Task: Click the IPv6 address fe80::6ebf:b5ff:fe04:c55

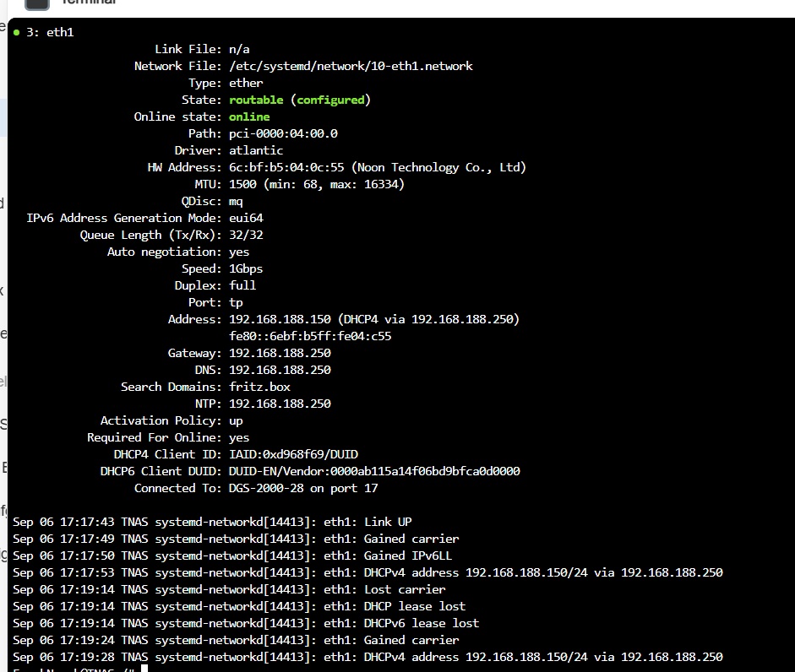Action: (310, 337)
